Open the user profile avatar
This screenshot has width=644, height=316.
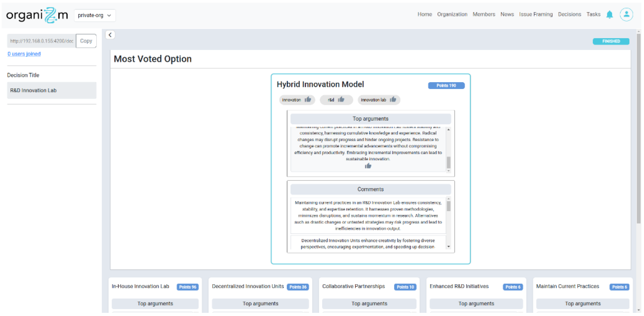point(626,15)
